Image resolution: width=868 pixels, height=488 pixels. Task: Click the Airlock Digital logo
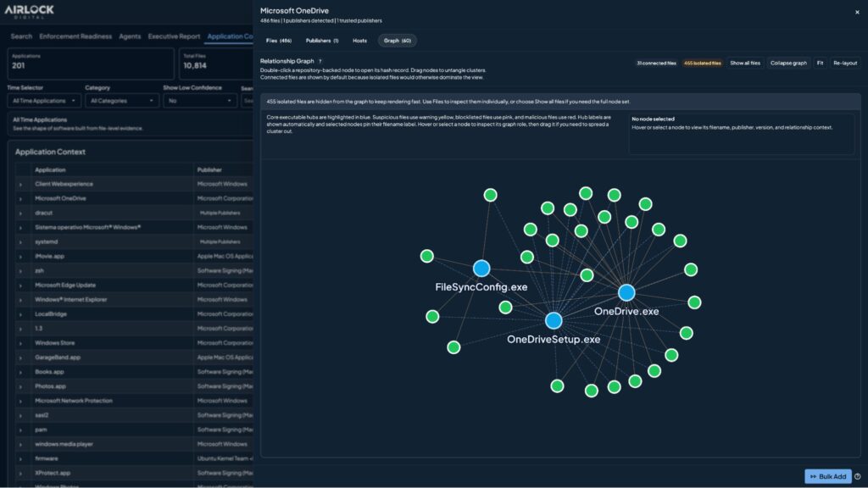pyautogui.click(x=30, y=11)
